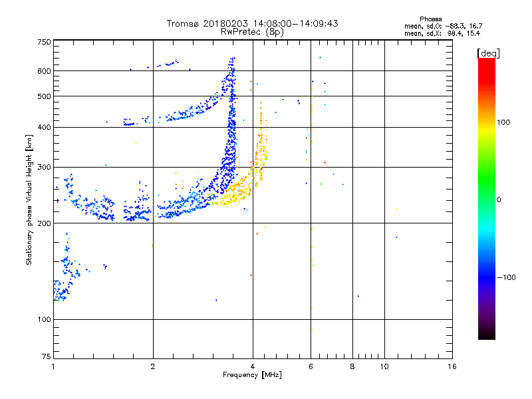Click the lone yellow data point beyond 10 MHz

coord(396,209)
